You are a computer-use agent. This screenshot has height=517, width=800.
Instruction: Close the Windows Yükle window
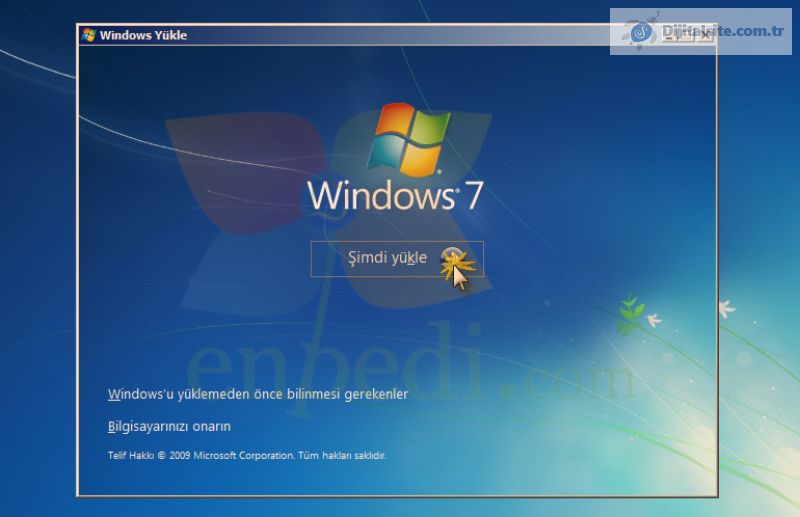pos(705,35)
